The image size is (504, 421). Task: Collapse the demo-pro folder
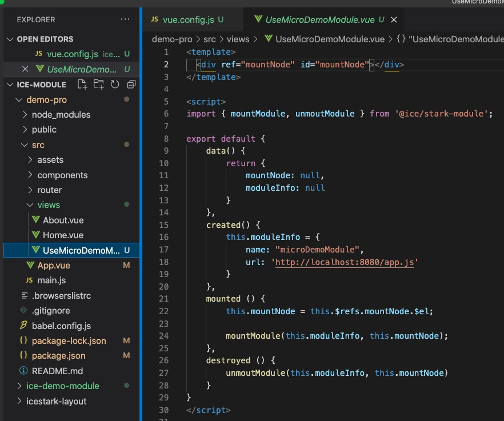[x=19, y=100]
